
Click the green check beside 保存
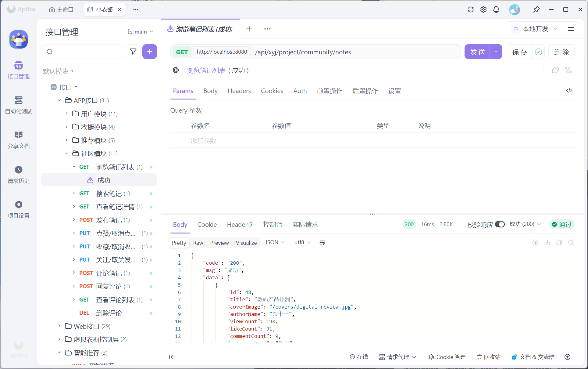pyautogui.click(x=539, y=52)
